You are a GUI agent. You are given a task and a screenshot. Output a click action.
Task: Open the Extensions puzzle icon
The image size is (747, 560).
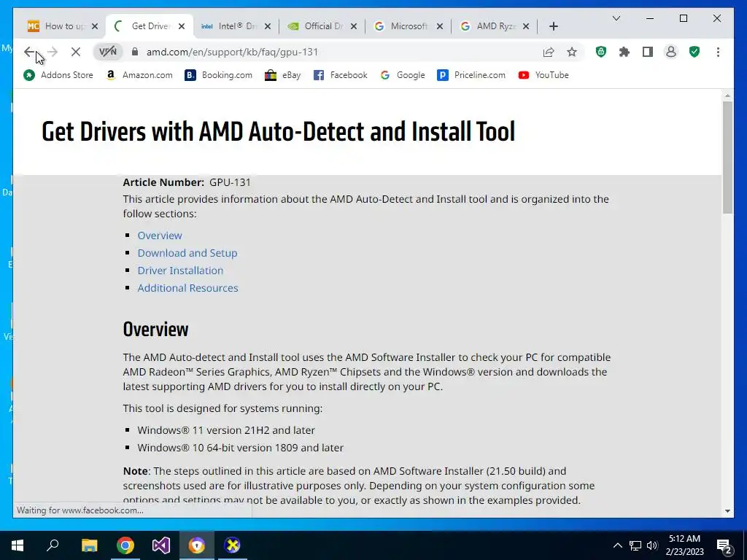click(x=624, y=52)
